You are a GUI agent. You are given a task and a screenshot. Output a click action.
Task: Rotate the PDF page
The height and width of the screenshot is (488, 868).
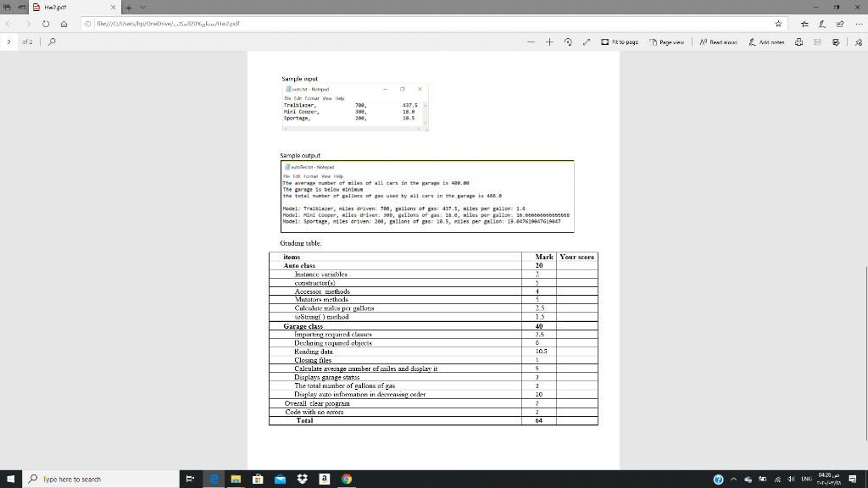tap(568, 42)
